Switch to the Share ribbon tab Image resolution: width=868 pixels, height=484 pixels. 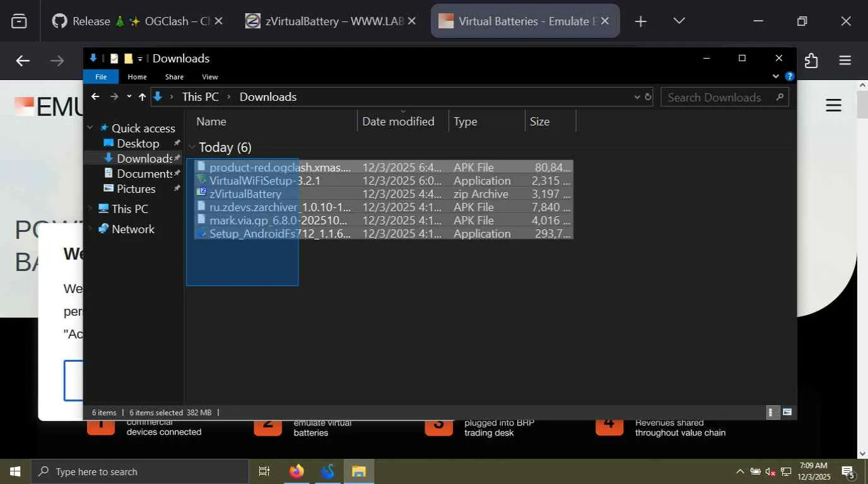pyautogui.click(x=174, y=77)
